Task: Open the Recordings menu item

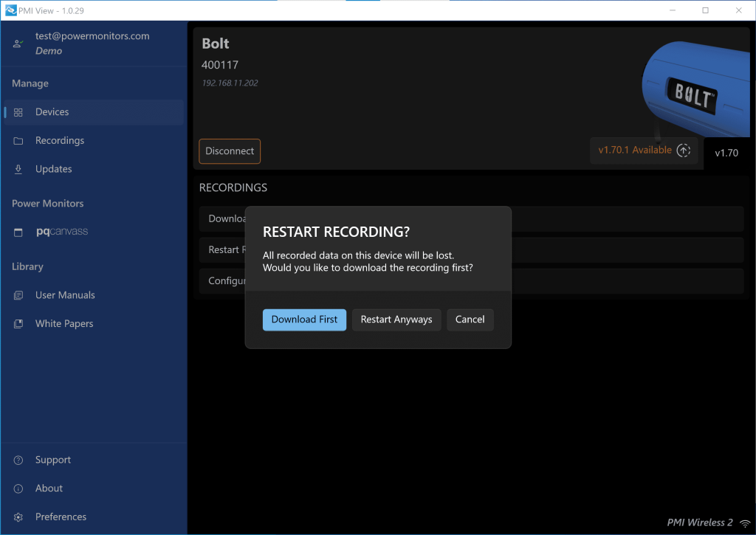Action: click(x=60, y=141)
